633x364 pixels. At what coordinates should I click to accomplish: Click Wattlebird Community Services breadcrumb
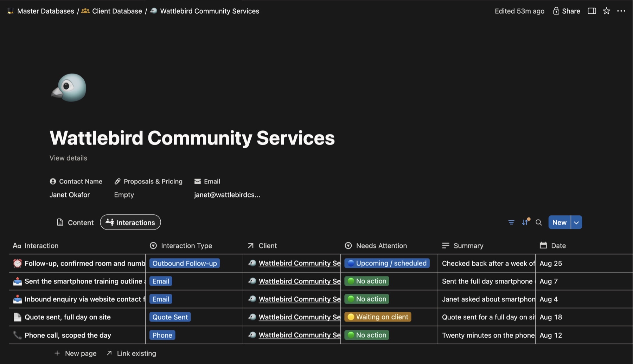(x=210, y=11)
